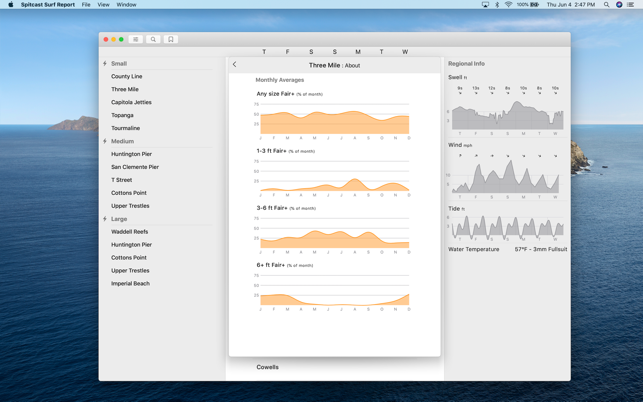Open macOS Spotlight search icon
This screenshot has width=643, height=402.
click(606, 5)
